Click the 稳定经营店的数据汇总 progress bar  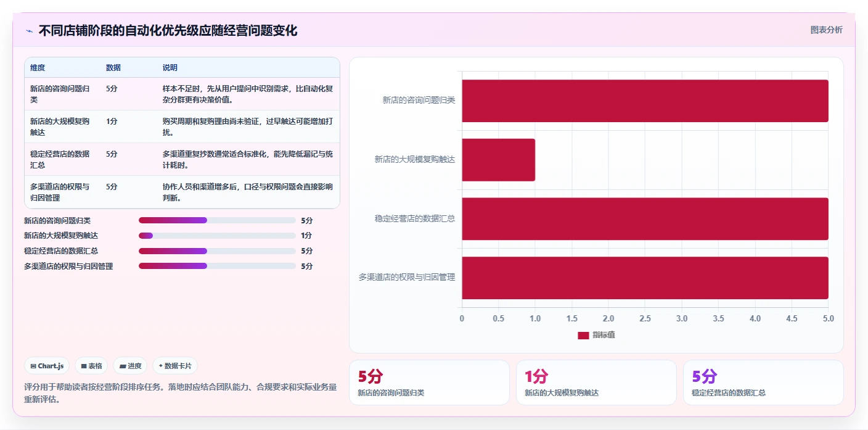coord(217,251)
